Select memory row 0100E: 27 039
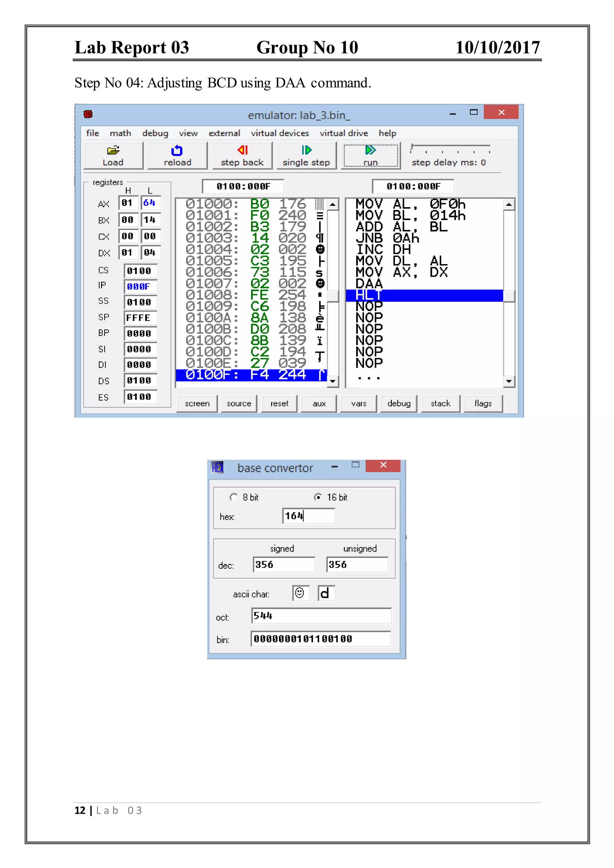Image resolution: width=614 pixels, height=868 pixels. [x=251, y=363]
